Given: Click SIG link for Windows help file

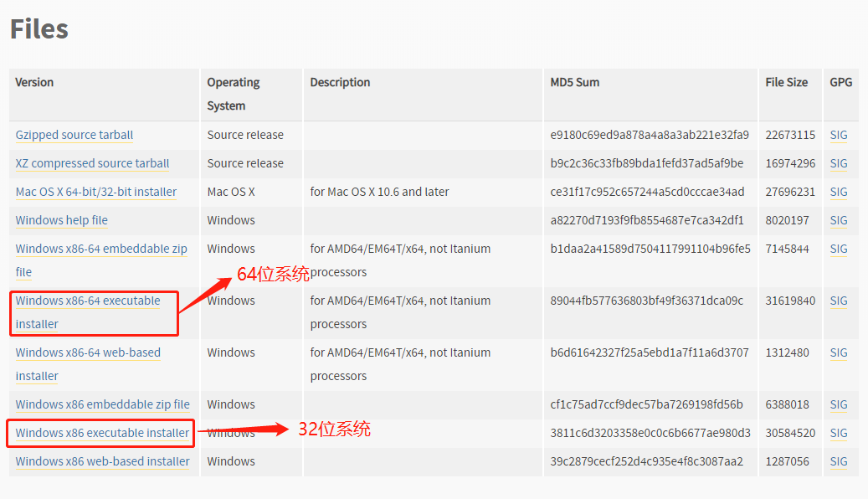Looking at the screenshot, I should click(x=839, y=220).
